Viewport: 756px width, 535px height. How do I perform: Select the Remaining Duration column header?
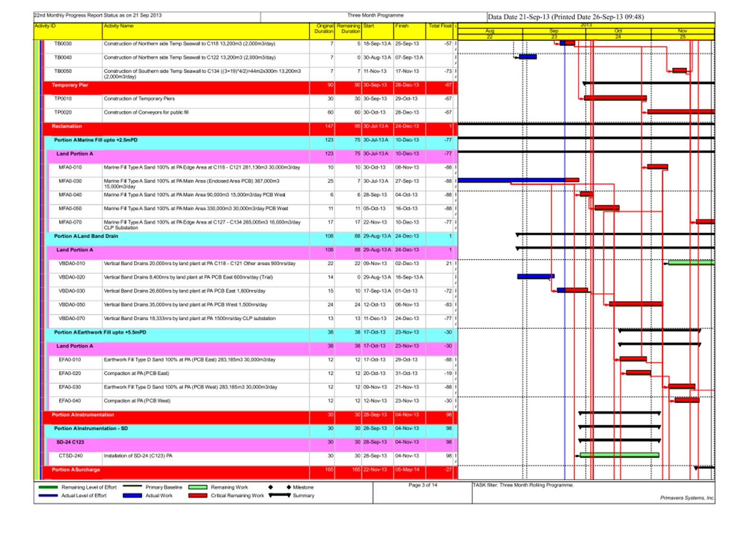[x=348, y=31]
